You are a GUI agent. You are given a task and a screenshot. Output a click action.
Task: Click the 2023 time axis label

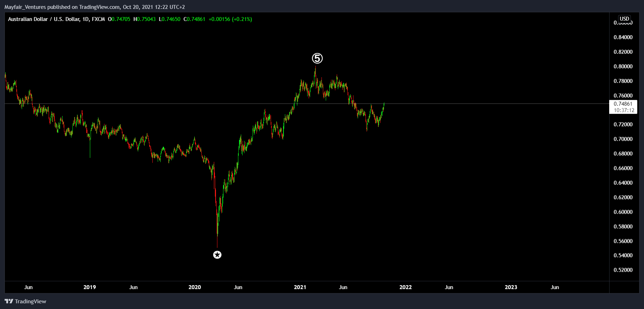(x=511, y=287)
